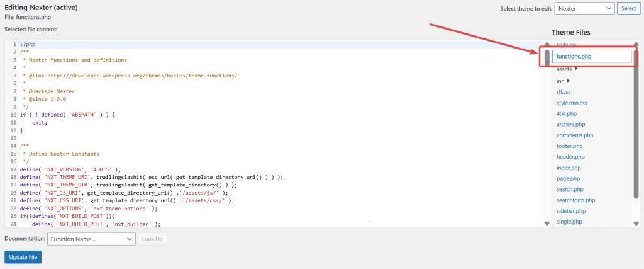
Task: Open the sidebar.php file
Action: click(570, 211)
